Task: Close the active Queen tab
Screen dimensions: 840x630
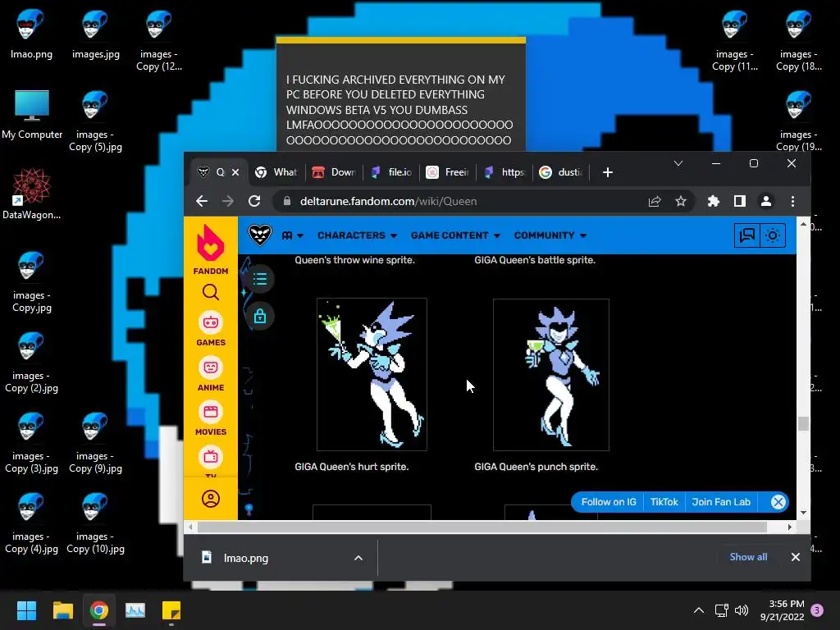Action: pos(235,172)
